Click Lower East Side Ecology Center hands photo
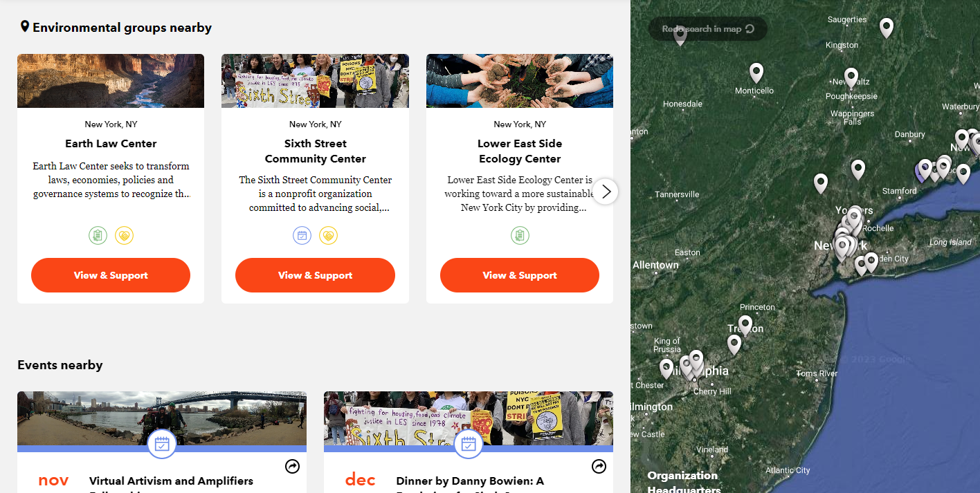The width and height of the screenshot is (980, 493). tap(520, 81)
